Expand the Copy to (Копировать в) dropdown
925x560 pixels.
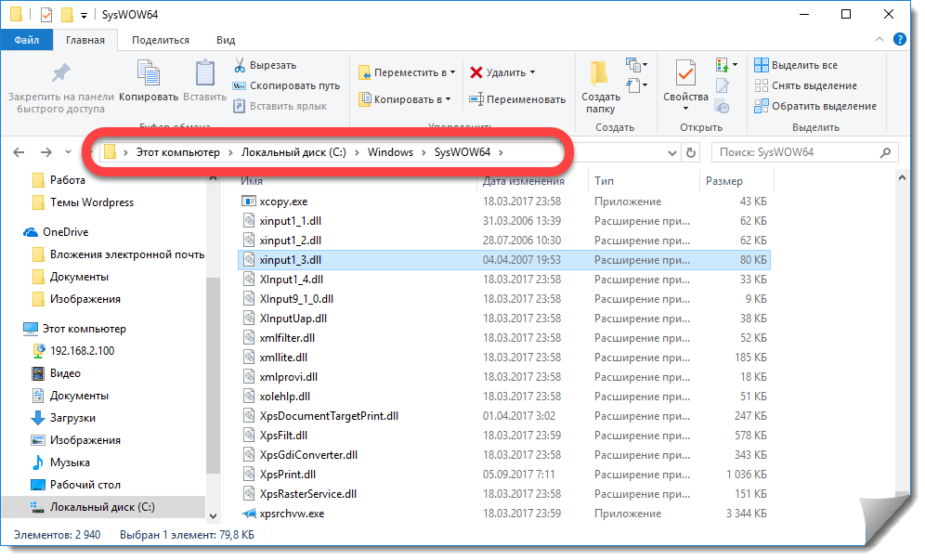448,99
